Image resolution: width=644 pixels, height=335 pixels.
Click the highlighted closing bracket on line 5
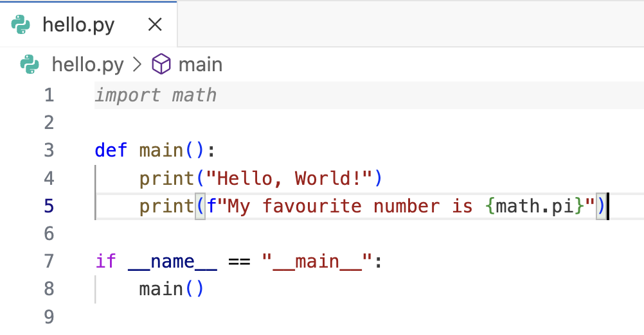602,206
